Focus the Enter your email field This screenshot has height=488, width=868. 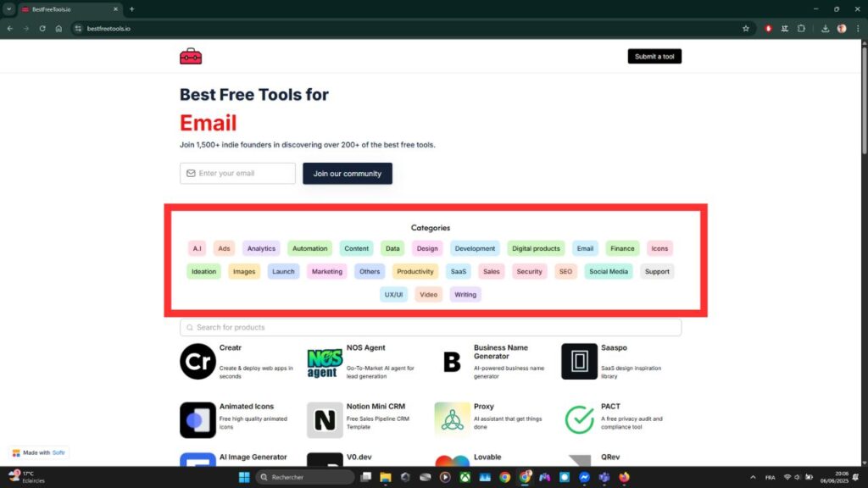tap(237, 173)
